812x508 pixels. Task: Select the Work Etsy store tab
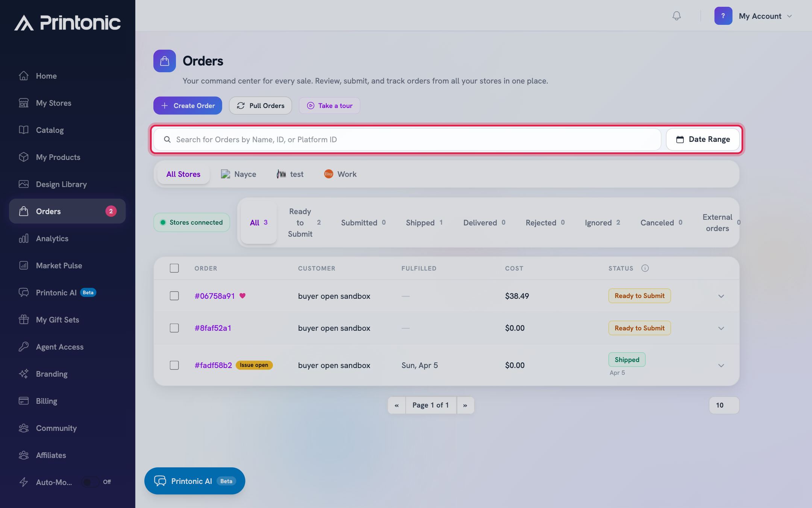(x=340, y=174)
